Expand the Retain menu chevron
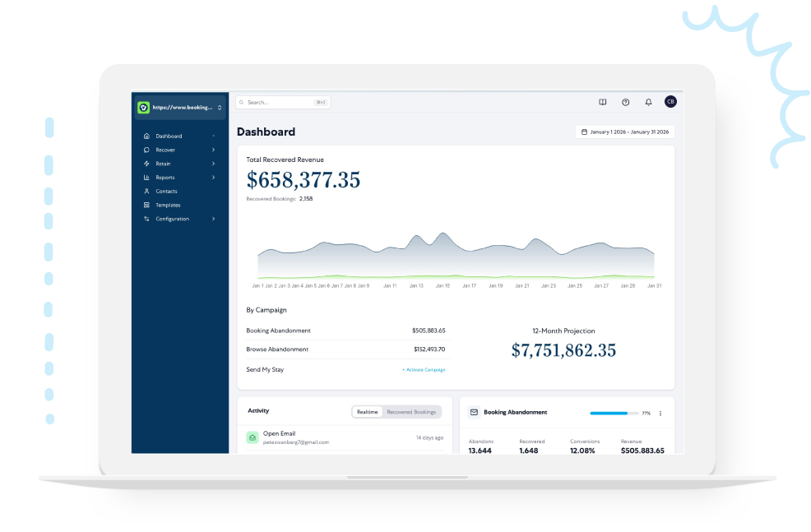The width and height of the screenshot is (811, 532). pos(214,164)
